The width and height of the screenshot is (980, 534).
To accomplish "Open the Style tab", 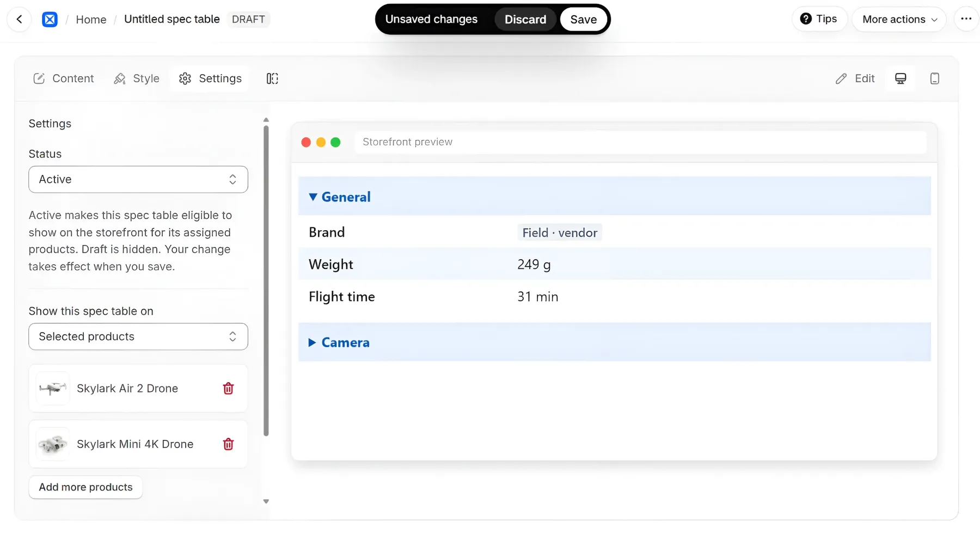I will (x=136, y=78).
